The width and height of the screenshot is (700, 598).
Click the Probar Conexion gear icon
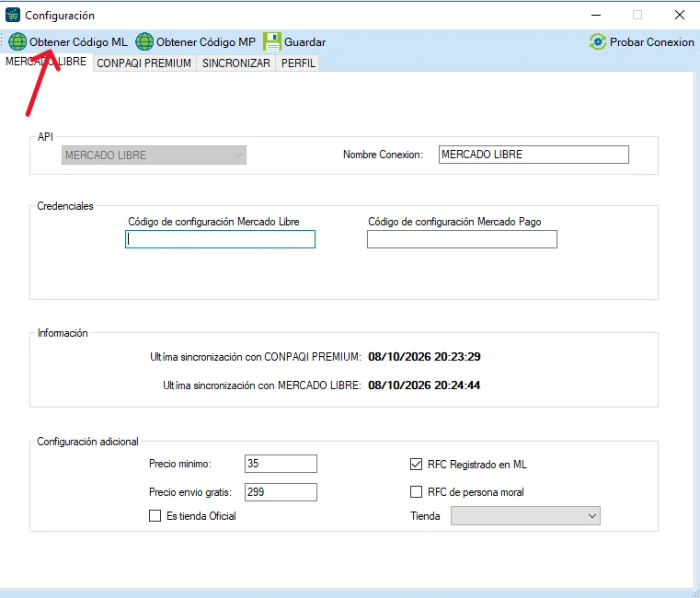598,42
